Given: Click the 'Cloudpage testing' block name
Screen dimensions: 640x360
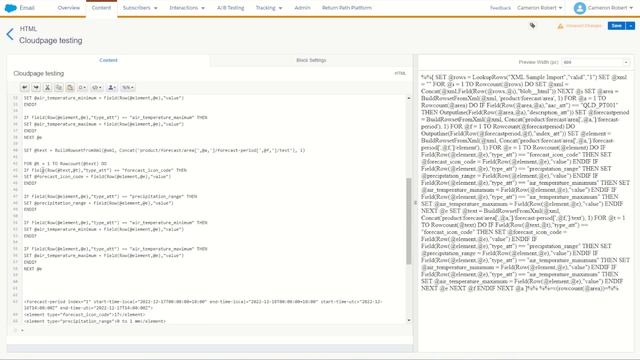Looking at the screenshot, I should tap(38, 73).
